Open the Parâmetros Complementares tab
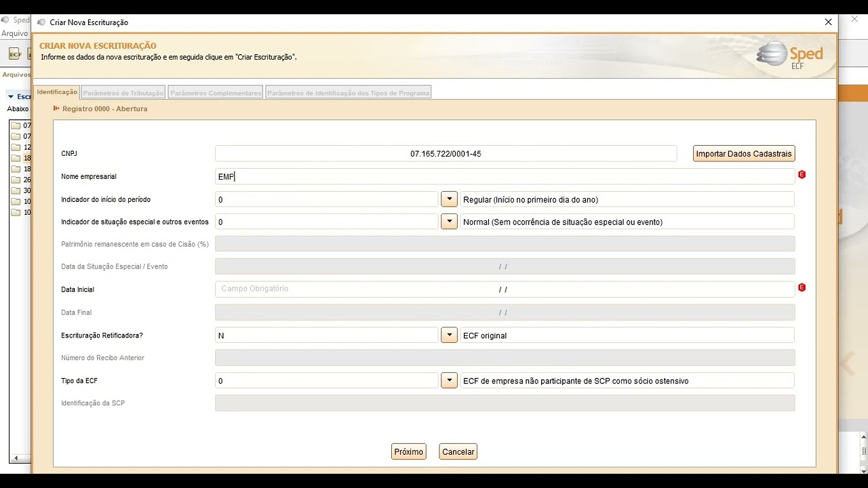The height and width of the screenshot is (488, 868). 216,93
